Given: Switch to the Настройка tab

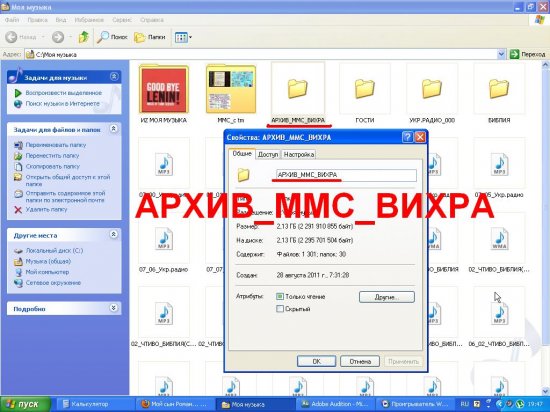Looking at the screenshot, I should coord(299,154).
